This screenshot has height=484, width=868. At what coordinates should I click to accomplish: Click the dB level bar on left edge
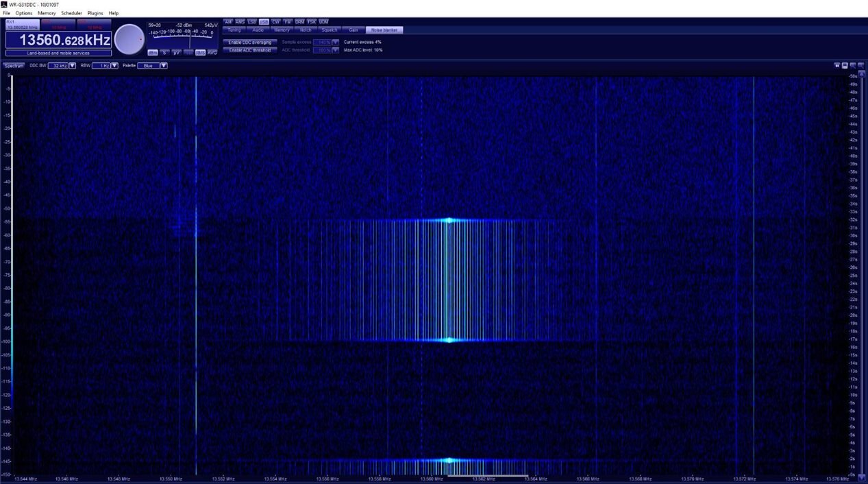(10, 274)
